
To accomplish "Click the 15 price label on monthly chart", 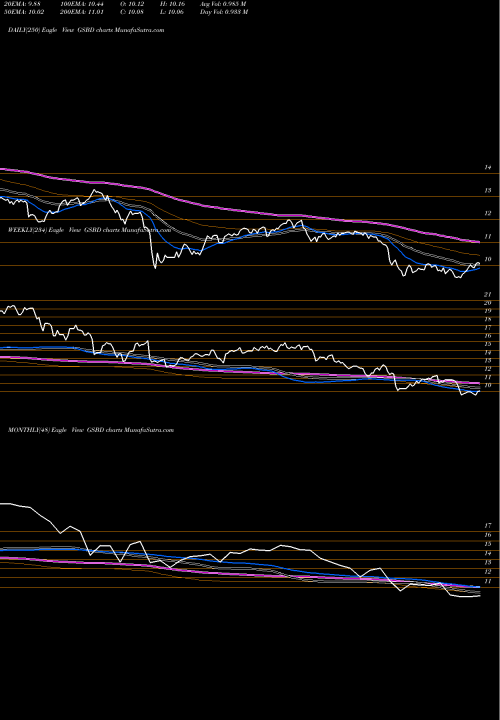I will coord(488,544).
